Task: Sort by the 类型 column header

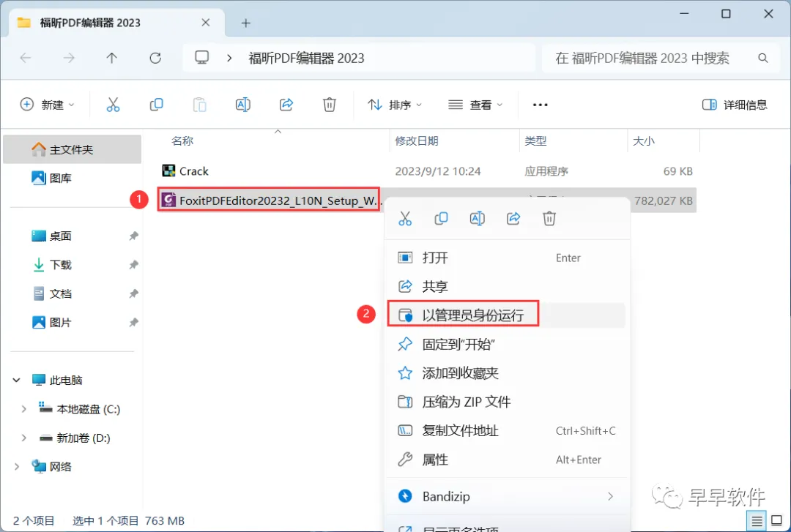Action: pos(535,141)
